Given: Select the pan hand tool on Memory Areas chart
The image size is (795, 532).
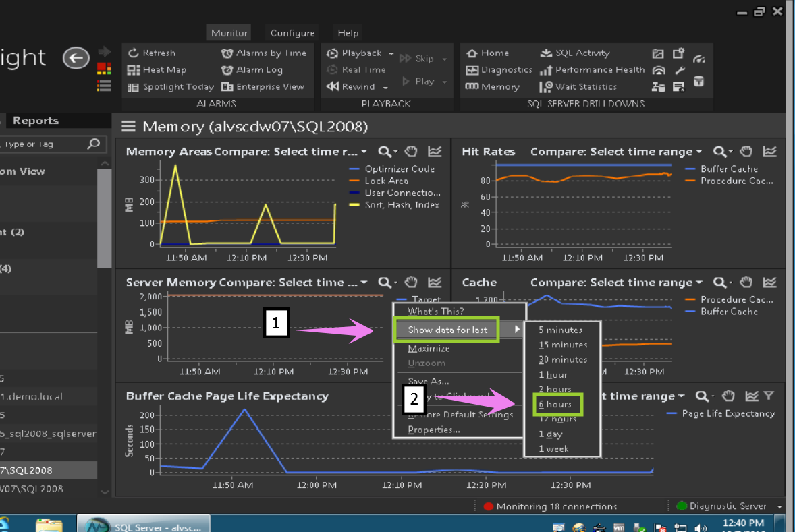Looking at the screenshot, I should pyautogui.click(x=411, y=152).
